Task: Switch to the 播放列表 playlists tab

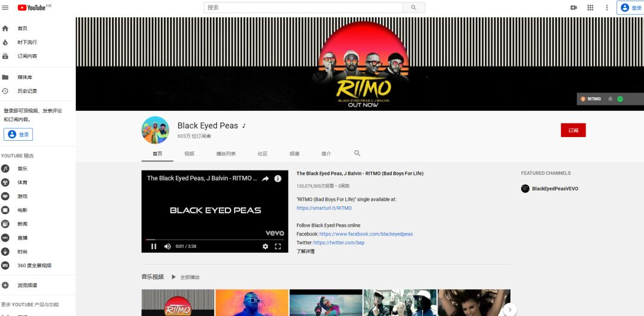Action: [226, 154]
